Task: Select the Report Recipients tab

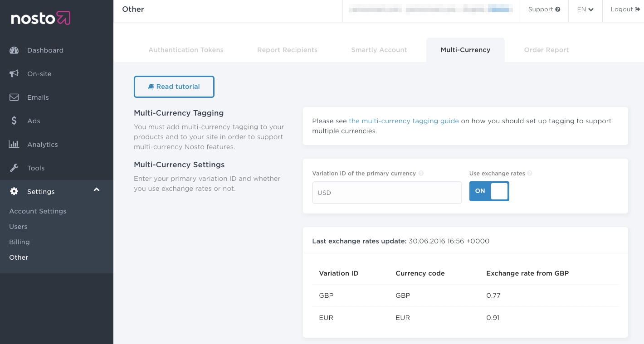Action: 287,50
